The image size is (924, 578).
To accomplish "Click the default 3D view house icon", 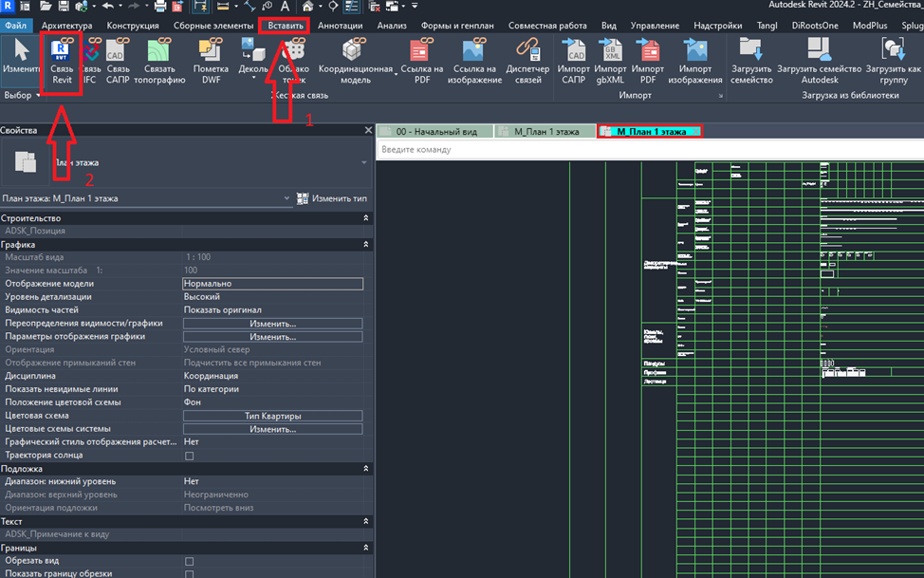I will click(307, 7).
